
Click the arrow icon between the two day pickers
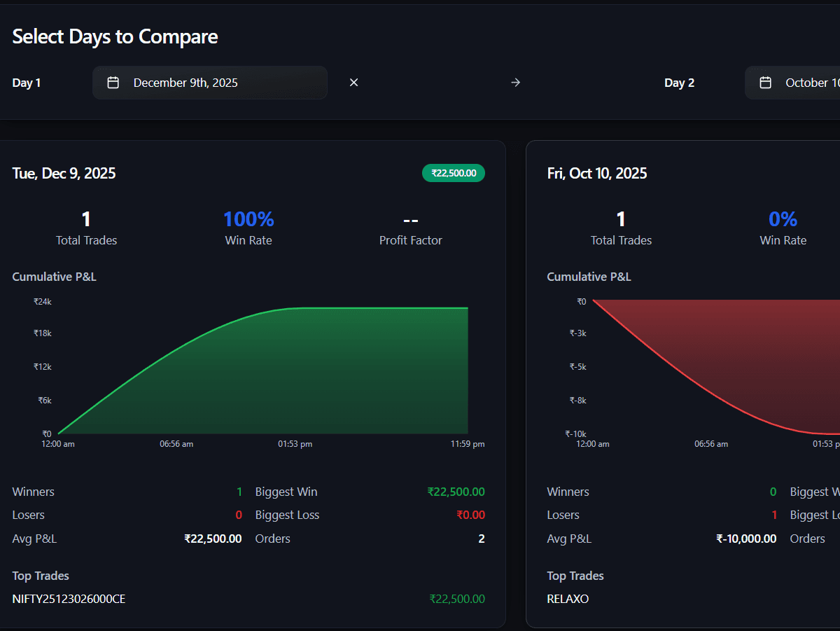(515, 82)
